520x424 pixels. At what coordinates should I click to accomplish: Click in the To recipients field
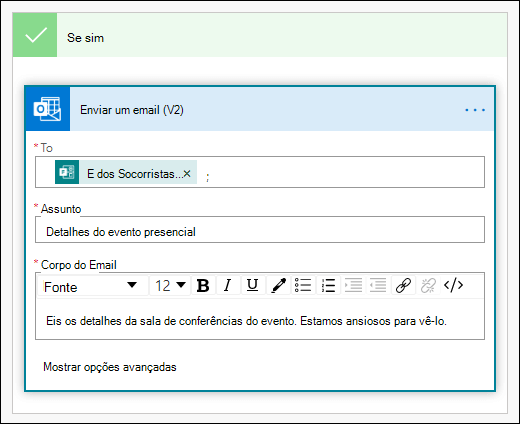pyautogui.click(x=260, y=172)
